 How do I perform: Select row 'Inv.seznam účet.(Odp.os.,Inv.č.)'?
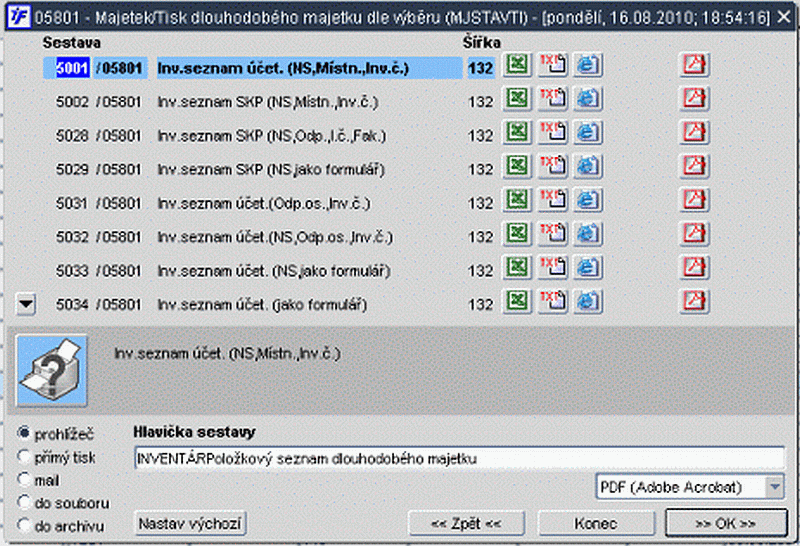coord(264,203)
